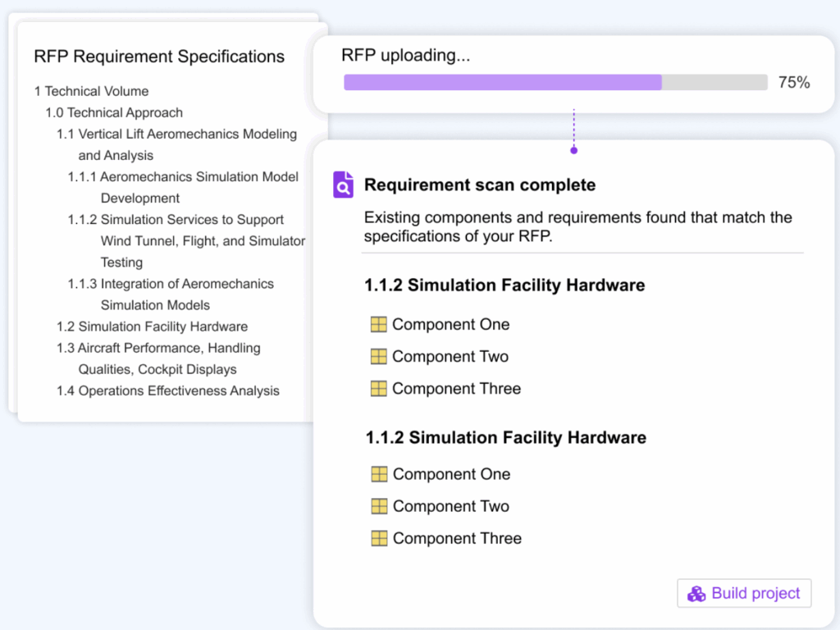The width and height of the screenshot is (840, 630).
Task: Click Component One text in second group
Action: [452, 474]
